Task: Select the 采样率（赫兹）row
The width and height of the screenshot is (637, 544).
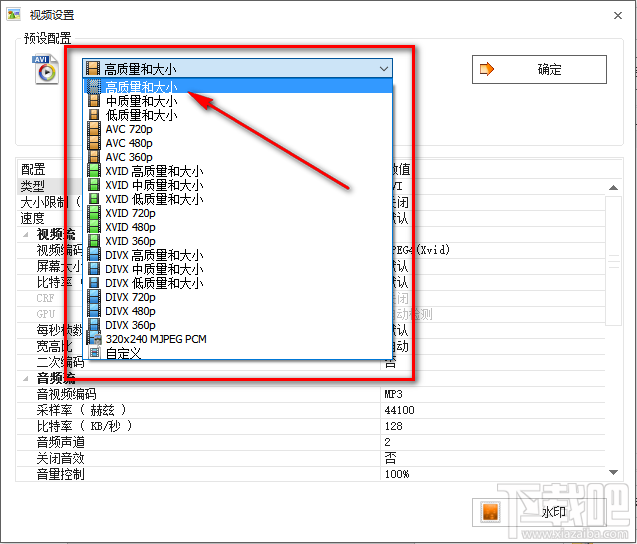Action: [x=311, y=410]
